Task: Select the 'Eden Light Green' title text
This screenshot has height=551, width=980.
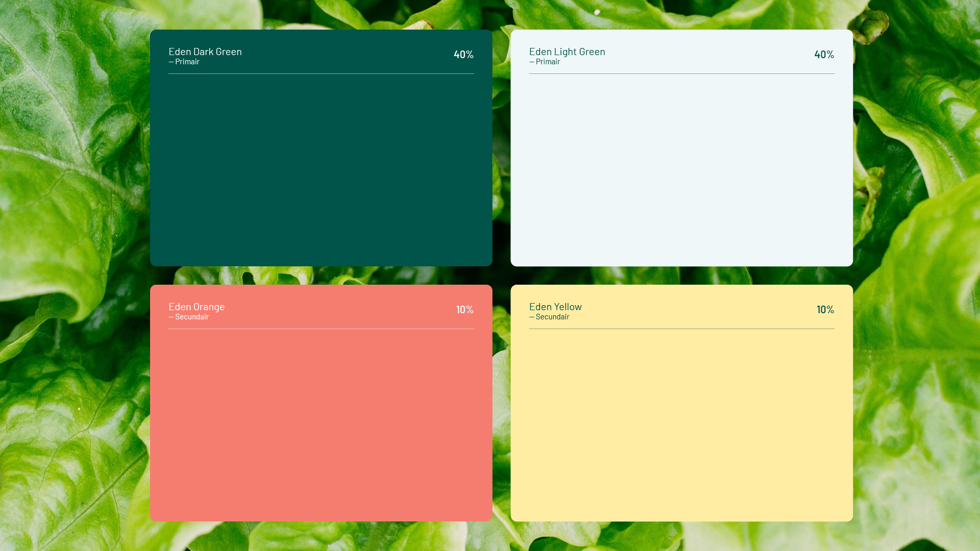Action: 567,52
